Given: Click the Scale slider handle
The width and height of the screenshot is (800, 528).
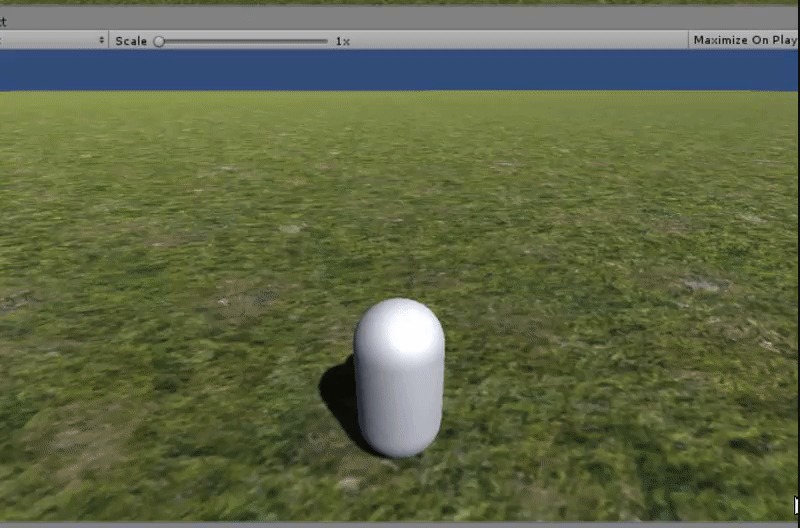Looking at the screenshot, I should 159,41.
